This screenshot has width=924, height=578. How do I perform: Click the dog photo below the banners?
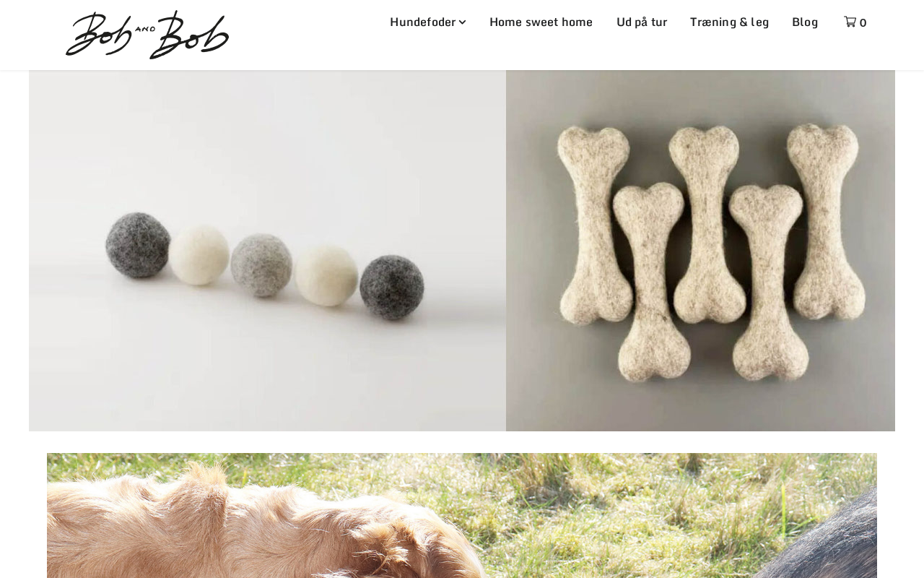[462, 515]
